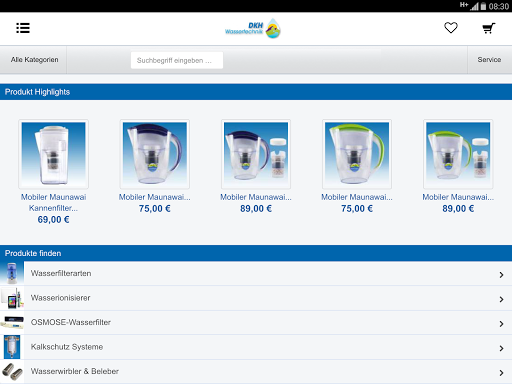Viewport: 512px width, 384px height.
Task: Tap the Wasserwirbler & Beleber category icon
Action: pyautogui.click(x=12, y=371)
